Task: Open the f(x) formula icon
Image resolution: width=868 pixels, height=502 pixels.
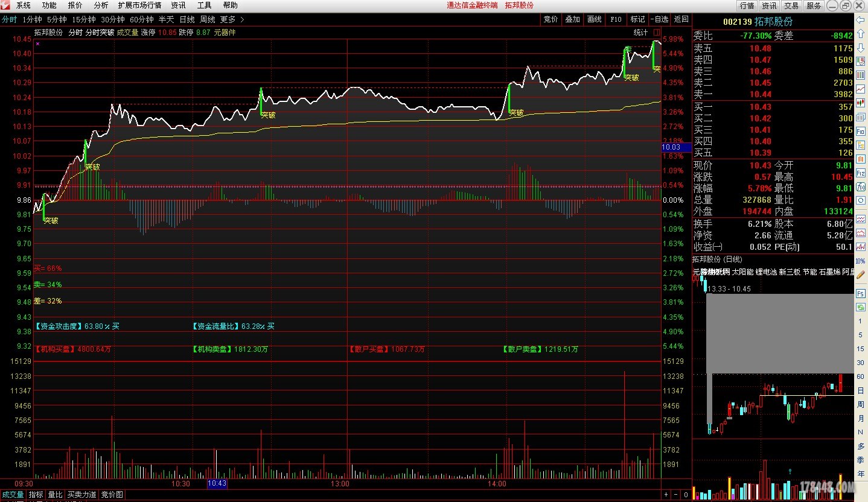Action: click(x=861, y=186)
